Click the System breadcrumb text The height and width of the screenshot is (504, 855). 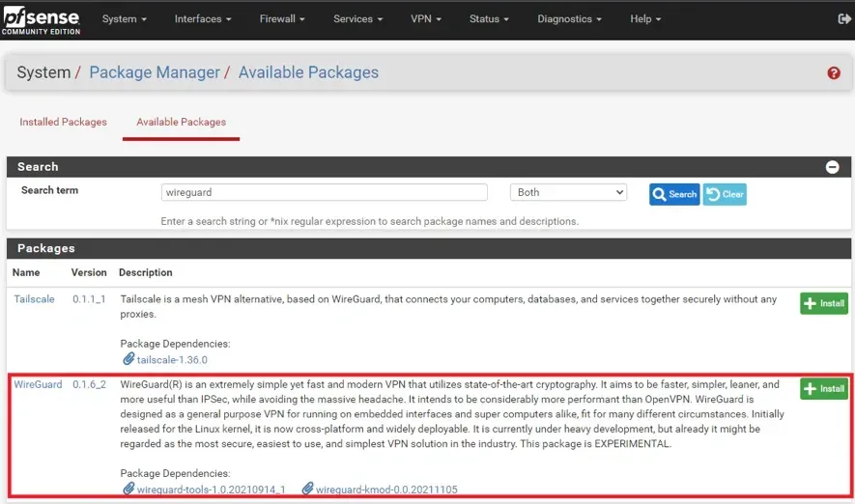43,72
